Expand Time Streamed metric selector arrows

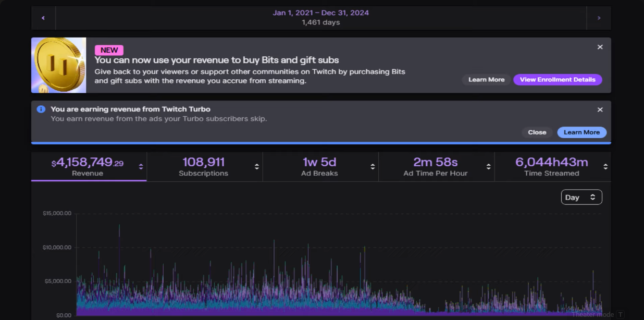tap(605, 167)
